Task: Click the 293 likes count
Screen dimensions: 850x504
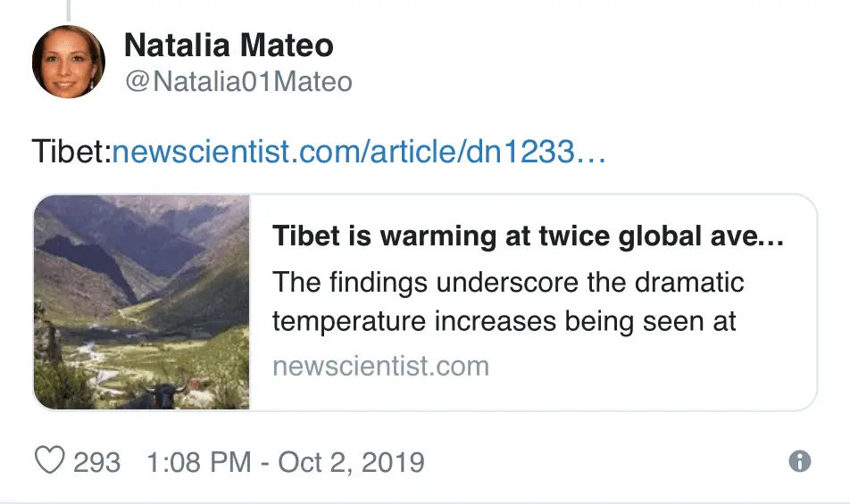Action: [x=96, y=462]
